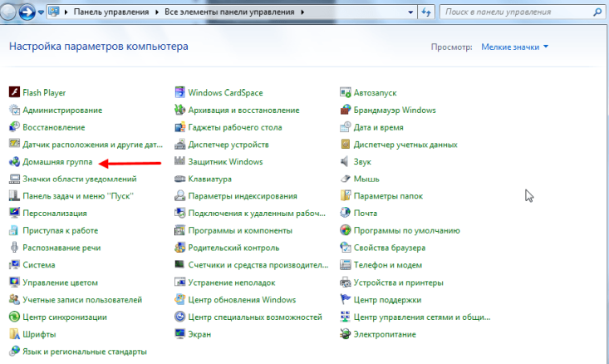Open the Центр обновления Windows icon
This screenshot has height=364, width=609.
(179, 299)
